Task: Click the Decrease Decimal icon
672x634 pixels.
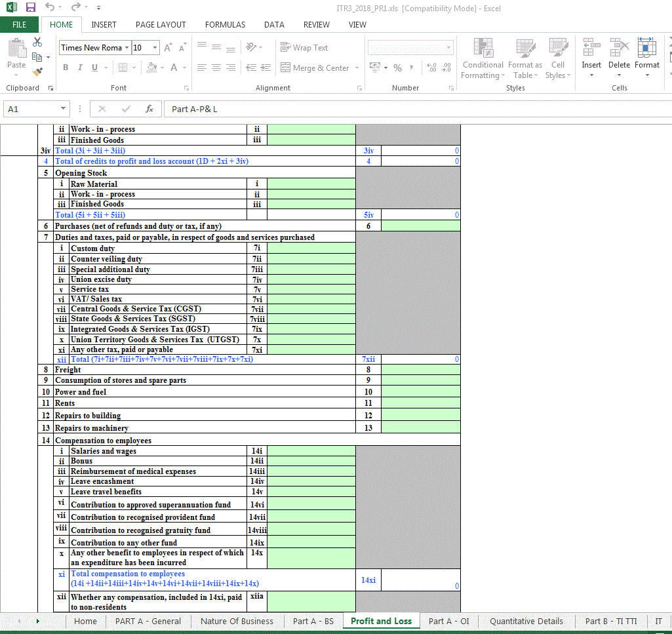Action: (446, 68)
